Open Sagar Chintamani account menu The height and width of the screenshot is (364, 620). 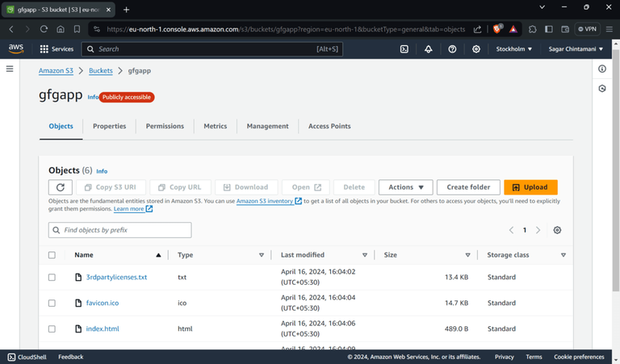576,49
